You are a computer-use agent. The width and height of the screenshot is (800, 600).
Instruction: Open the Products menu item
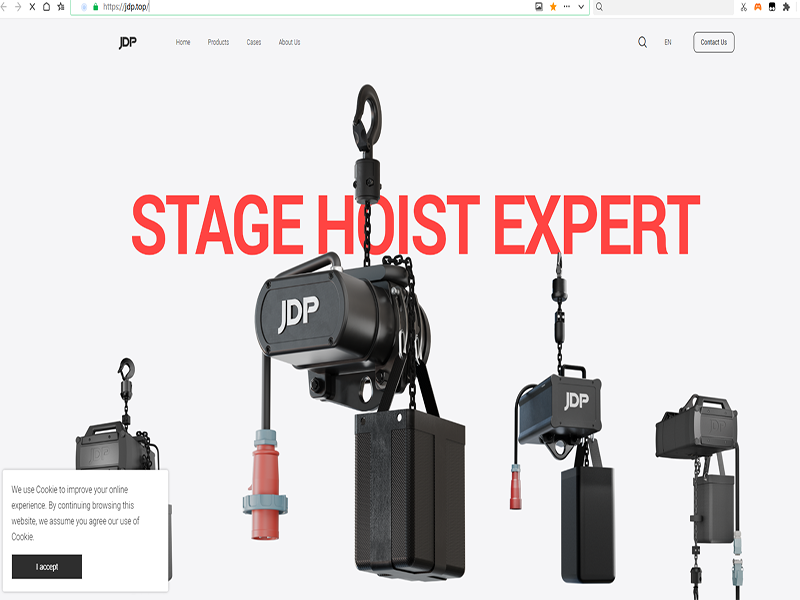point(218,42)
